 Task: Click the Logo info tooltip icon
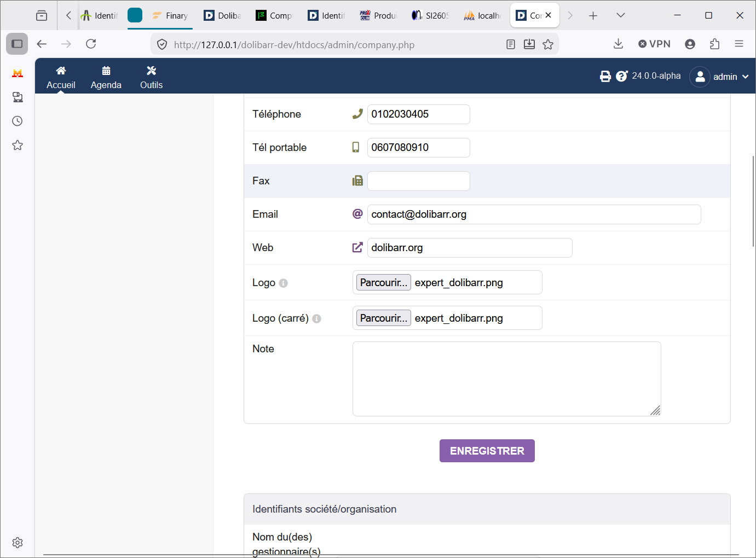283,283
